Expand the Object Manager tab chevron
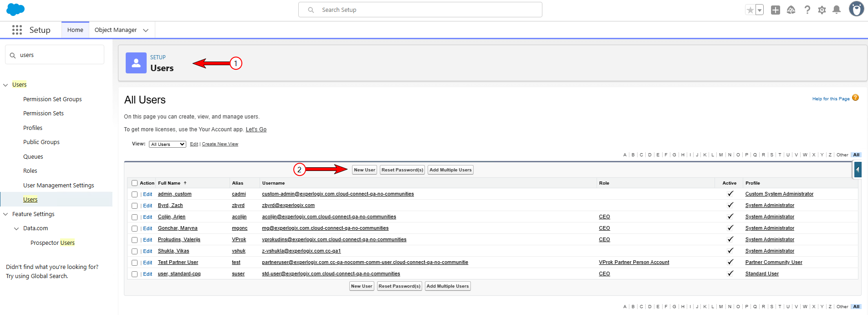This screenshot has width=868, height=315. tap(146, 30)
